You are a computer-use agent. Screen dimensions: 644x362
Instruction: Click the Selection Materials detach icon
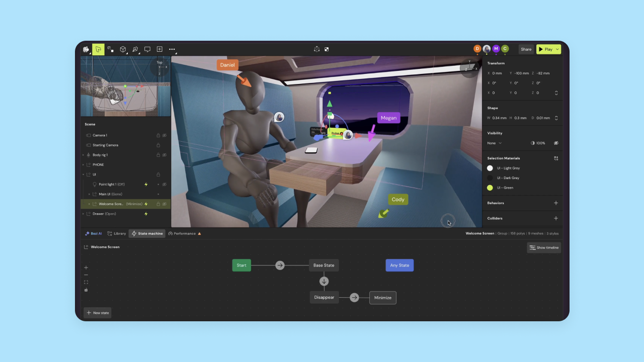click(x=556, y=158)
